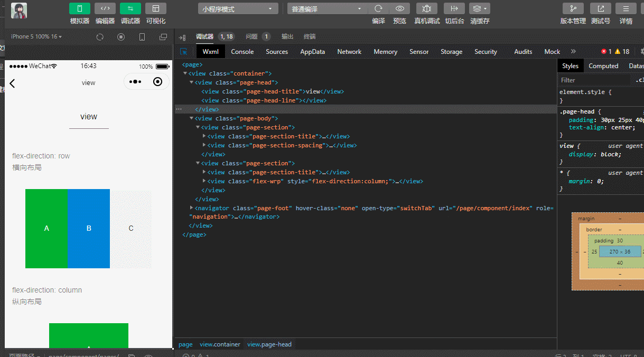Image resolution: width=644 pixels, height=357 pixels.
Task: Click the 切后台 switch-to-background icon
Action: coord(454,8)
